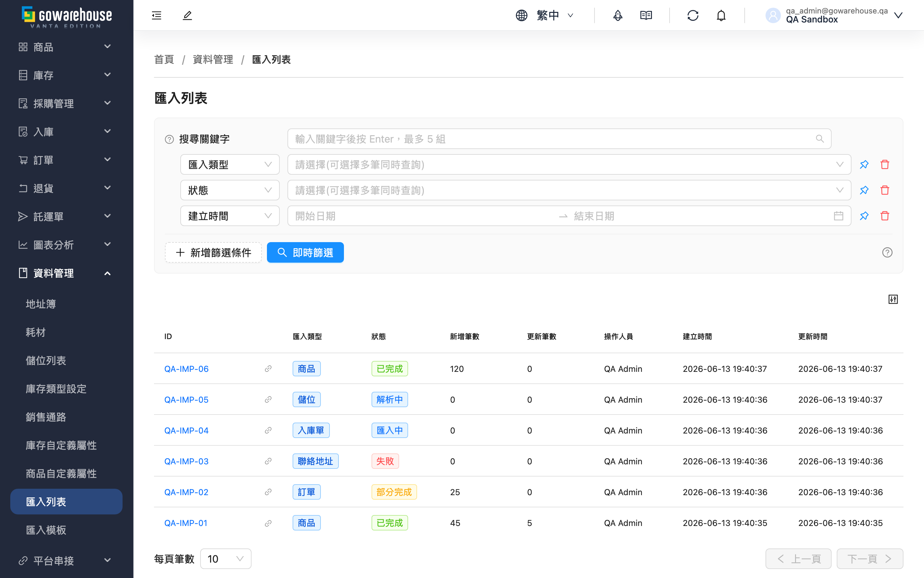This screenshot has height=578, width=924.
Task: Click the 失敗 status tag of QA-IMP-03
Action: coord(385,461)
